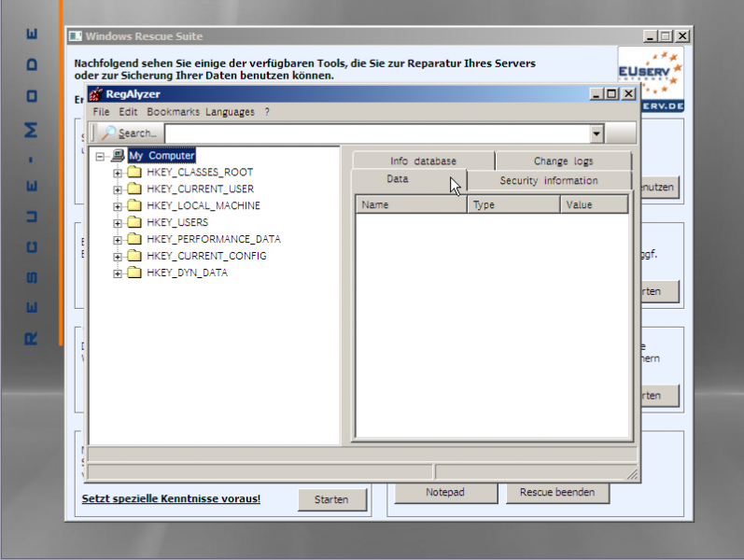Click the Rescue beenden button
744x560 pixels.
point(557,492)
